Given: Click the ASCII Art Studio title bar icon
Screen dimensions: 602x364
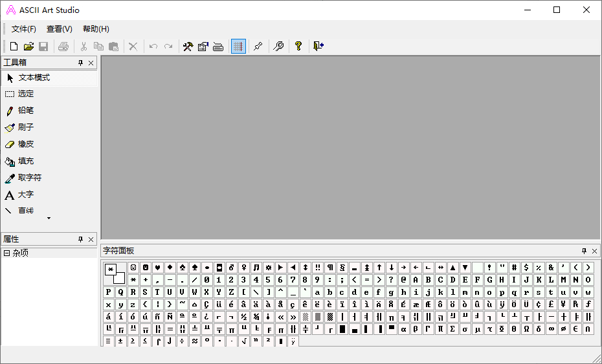Looking at the screenshot, I should tap(11, 10).
